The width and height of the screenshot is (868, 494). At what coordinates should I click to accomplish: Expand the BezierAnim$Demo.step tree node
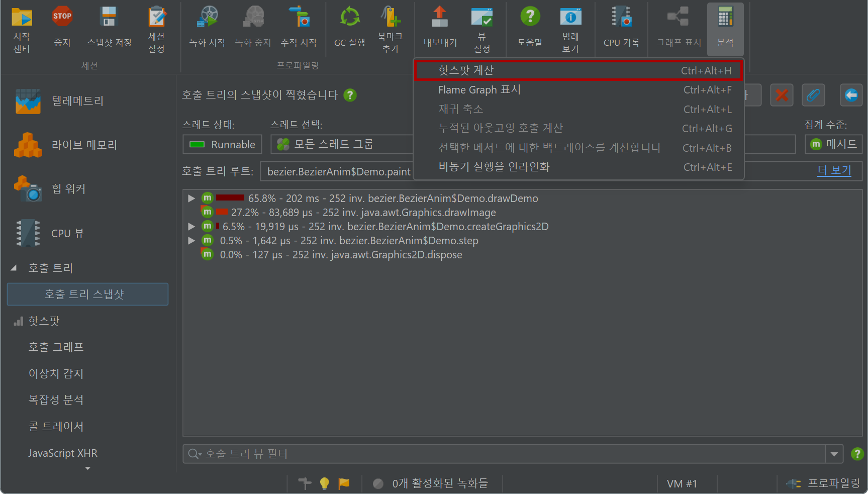[x=191, y=241]
